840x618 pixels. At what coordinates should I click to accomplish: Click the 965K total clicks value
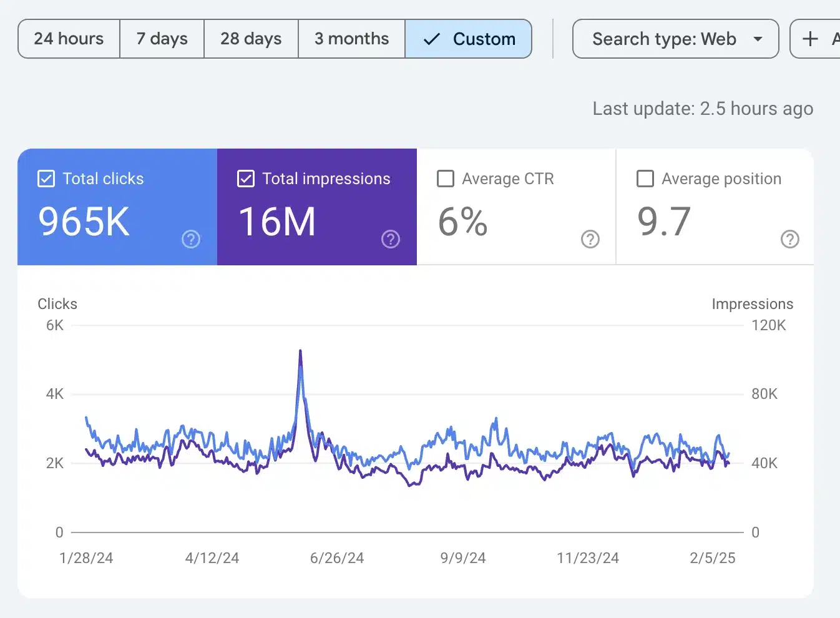click(84, 222)
